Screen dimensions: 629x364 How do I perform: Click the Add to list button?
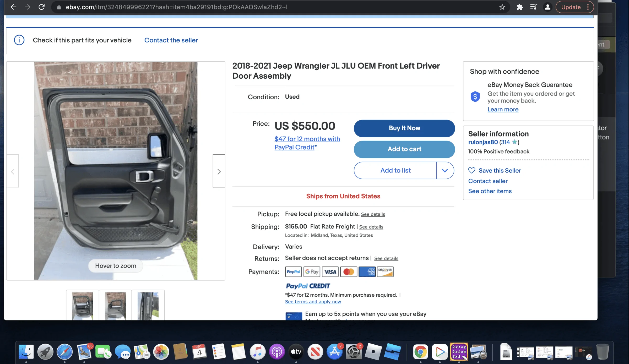[395, 170]
